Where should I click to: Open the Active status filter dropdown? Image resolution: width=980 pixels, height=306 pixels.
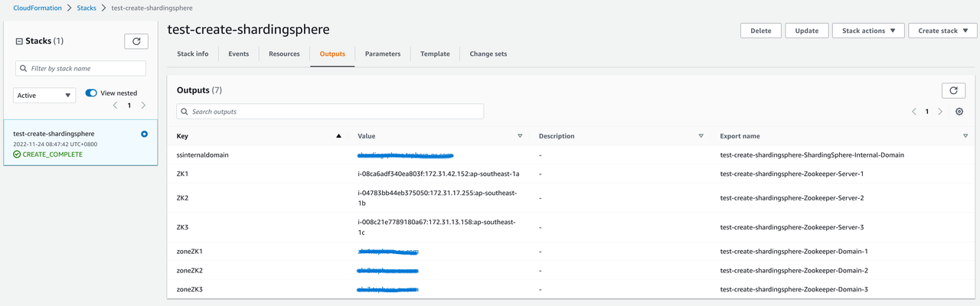coord(44,96)
